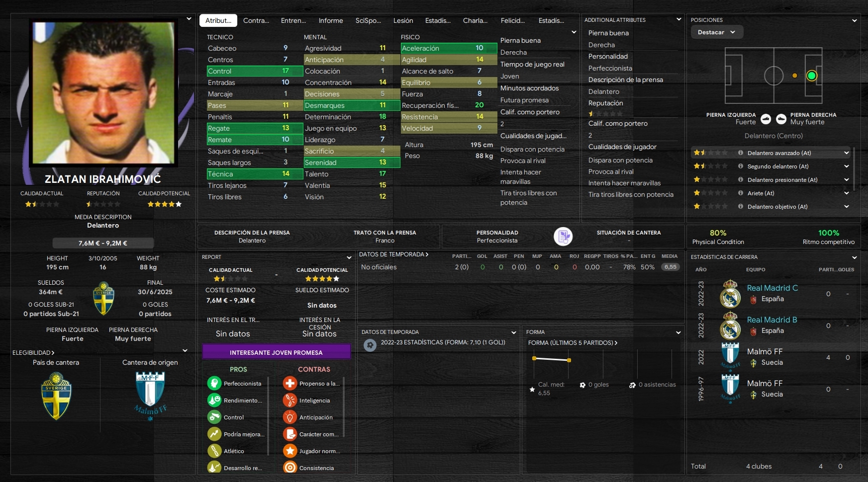This screenshot has height=482, width=868.
Task: Click info icon beside Ariete (At)
Action: pos(741,193)
